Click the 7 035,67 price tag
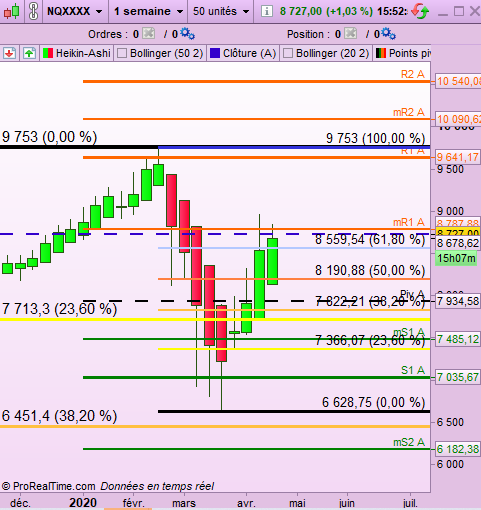The width and height of the screenshot is (481, 510). click(457, 377)
